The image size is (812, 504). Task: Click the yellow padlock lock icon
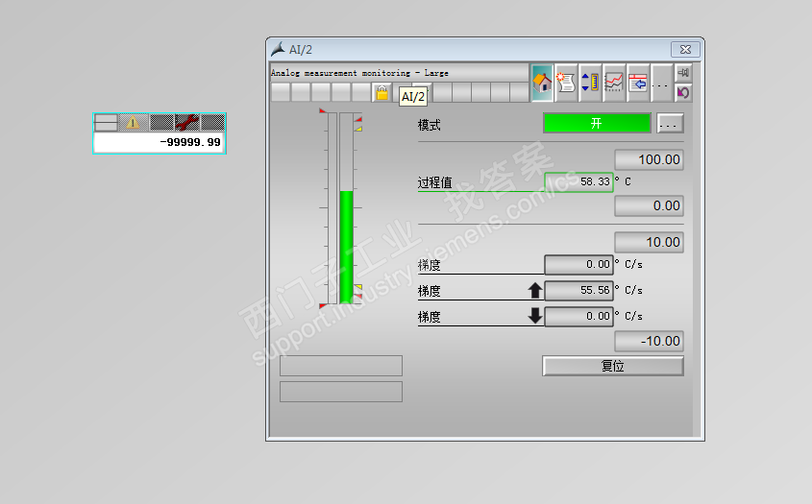381,92
